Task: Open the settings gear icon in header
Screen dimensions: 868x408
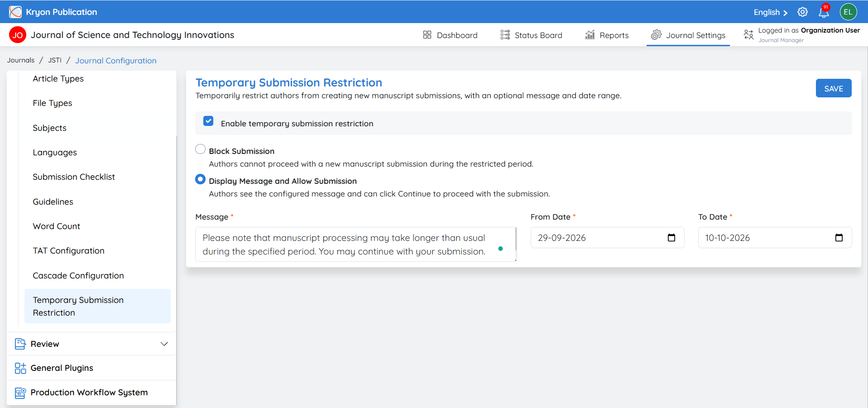Action: pos(802,12)
